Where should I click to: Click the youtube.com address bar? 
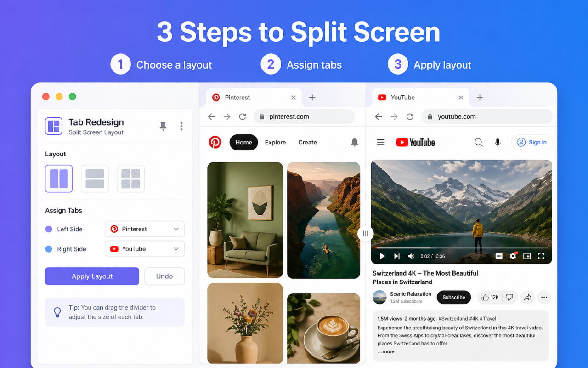[x=487, y=117]
